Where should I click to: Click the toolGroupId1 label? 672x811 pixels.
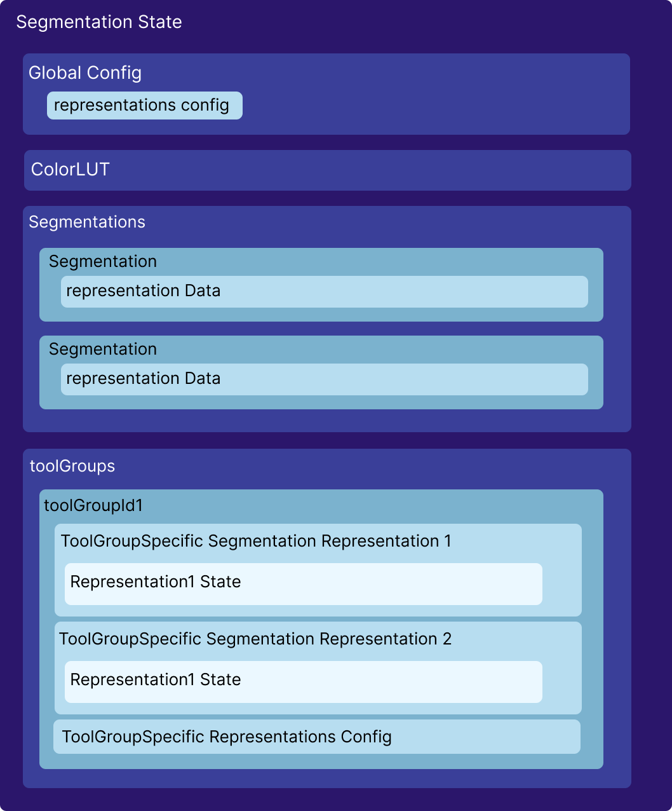click(x=93, y=505)
